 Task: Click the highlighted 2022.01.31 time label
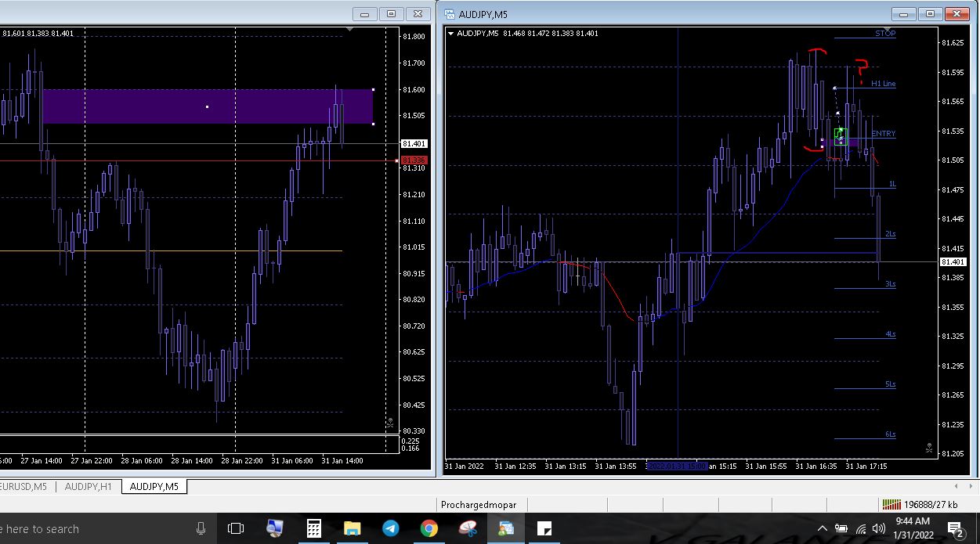[676, 466]
